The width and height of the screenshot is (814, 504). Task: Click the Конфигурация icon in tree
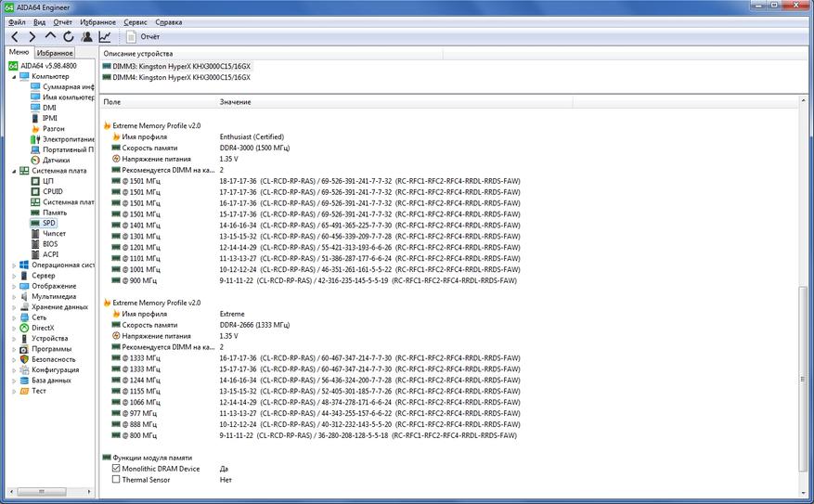[24, 369]
